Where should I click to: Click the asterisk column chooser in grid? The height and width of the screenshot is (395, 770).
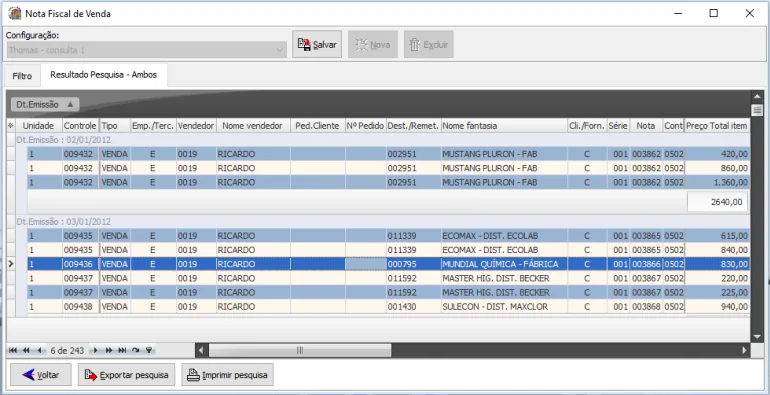click(11, 126)
